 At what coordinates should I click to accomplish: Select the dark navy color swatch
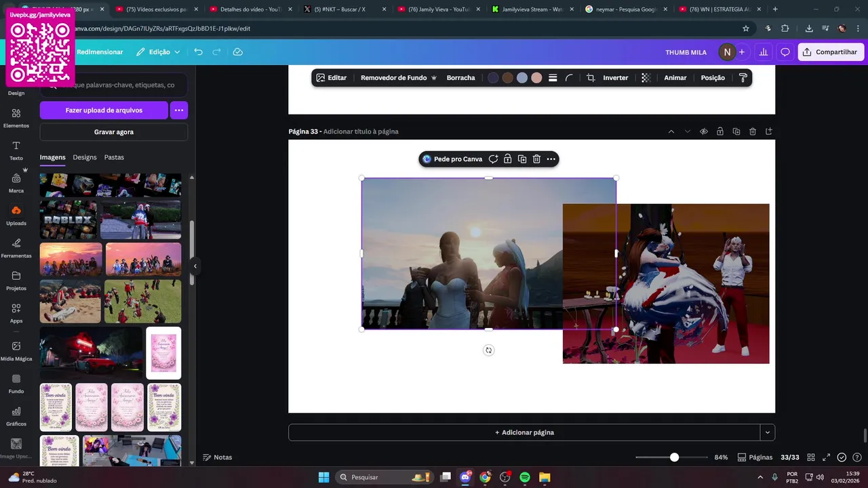tap(493, 78)
